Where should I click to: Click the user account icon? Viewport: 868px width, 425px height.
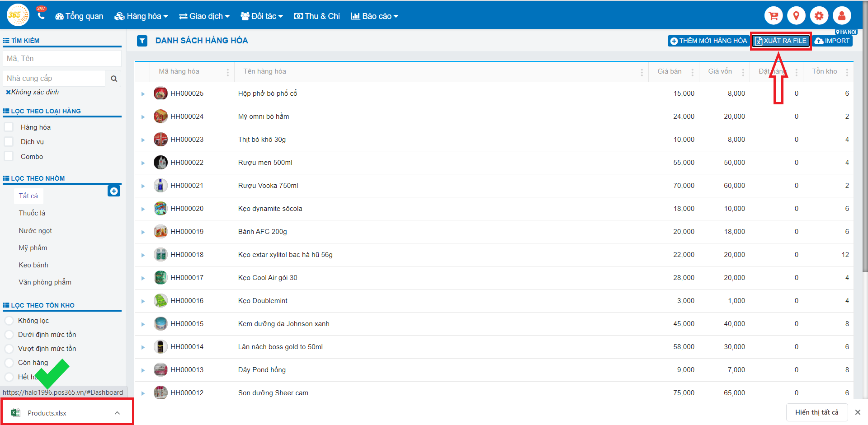click(x=842, y=16)
